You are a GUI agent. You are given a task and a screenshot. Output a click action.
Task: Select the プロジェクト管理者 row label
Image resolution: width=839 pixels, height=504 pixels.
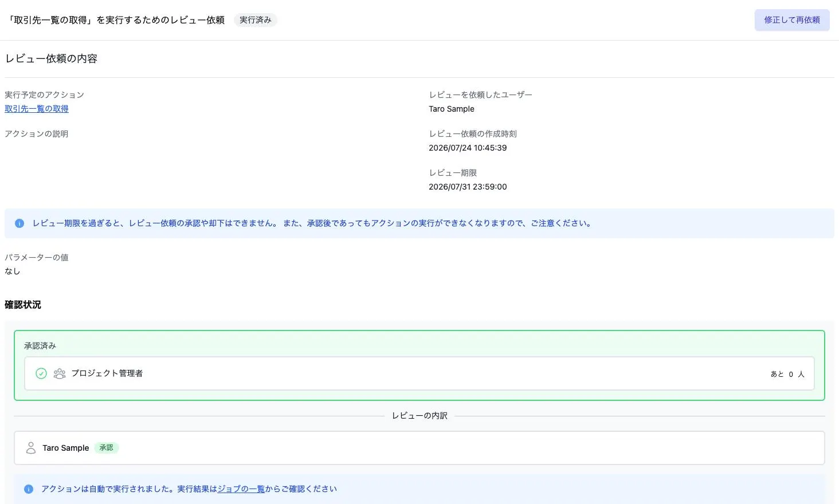click(107, 373)
